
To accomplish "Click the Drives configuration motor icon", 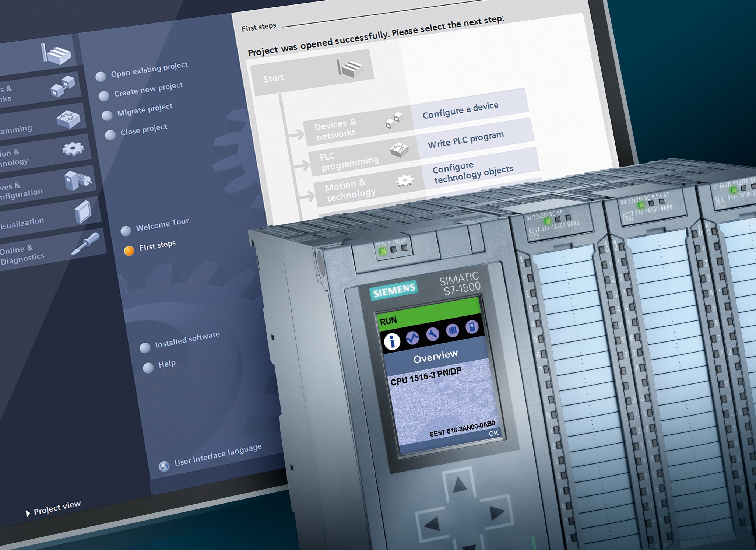I will (x=78, y=180).
